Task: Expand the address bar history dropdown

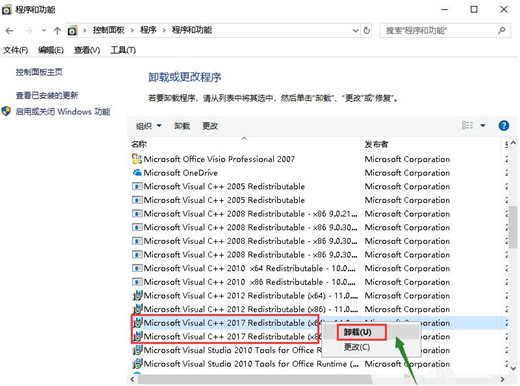Action: [355, 31]
